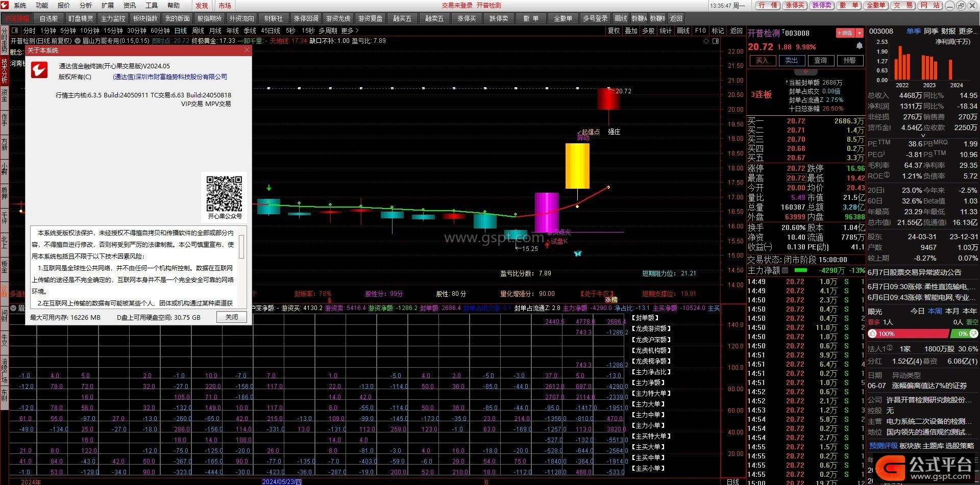
Task: Click the red up-chevron above 当前封单额
Action: (805, 72)
